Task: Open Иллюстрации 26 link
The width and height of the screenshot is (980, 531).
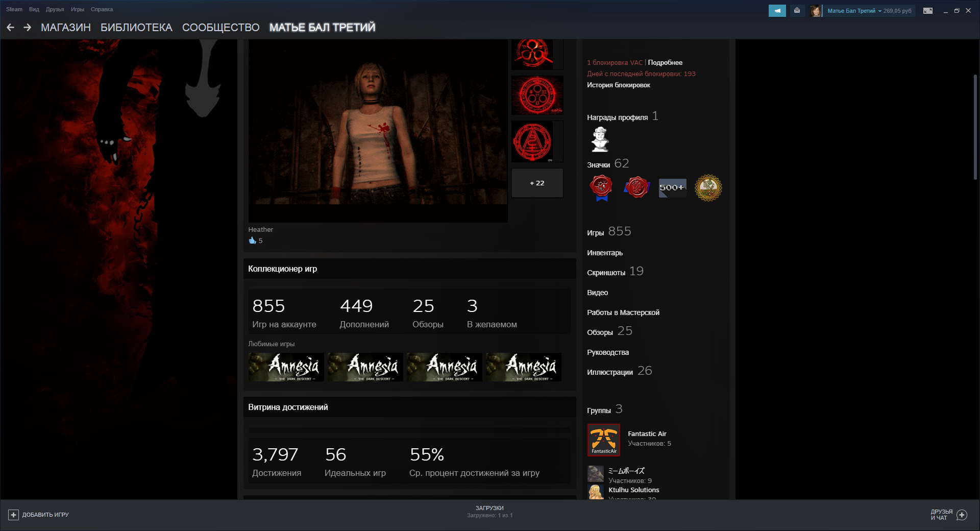Action: 620,371
